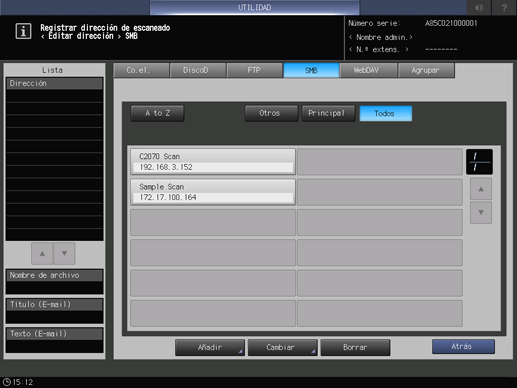Click the Dirección list header
Image resolution: width=517 pixels, height=388 pixels.
[x=54, y=83]
